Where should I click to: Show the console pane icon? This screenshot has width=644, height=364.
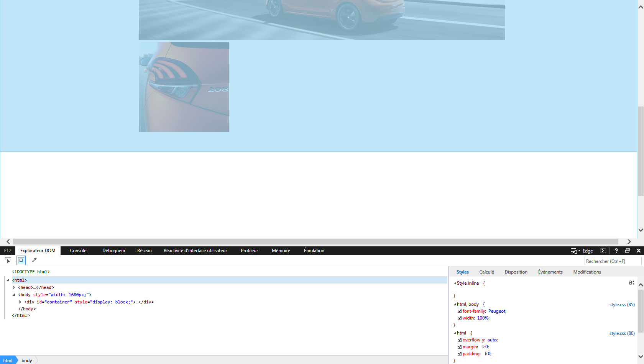tap(603, 251)
